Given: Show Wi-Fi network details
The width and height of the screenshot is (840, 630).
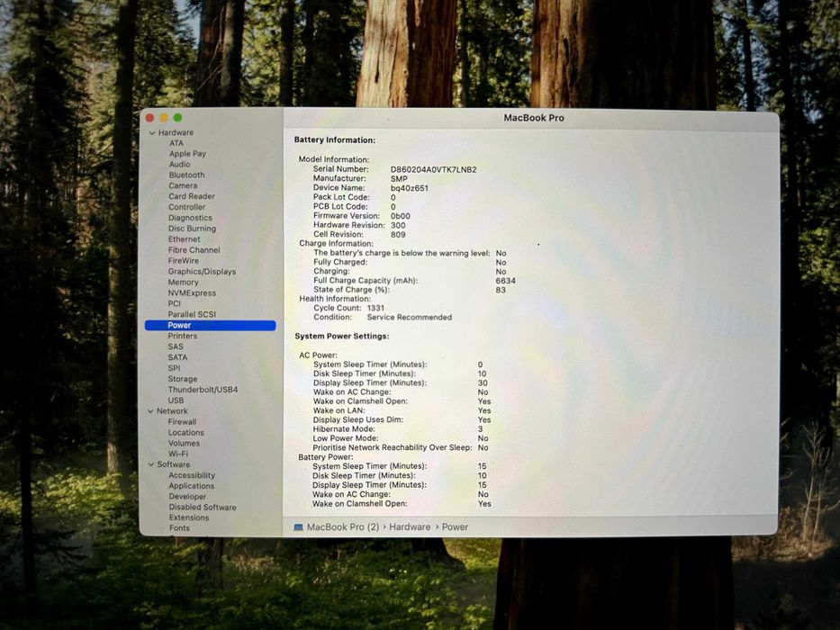Looking at the screenshot, I should pyautogui.click(x=178, y=454).
